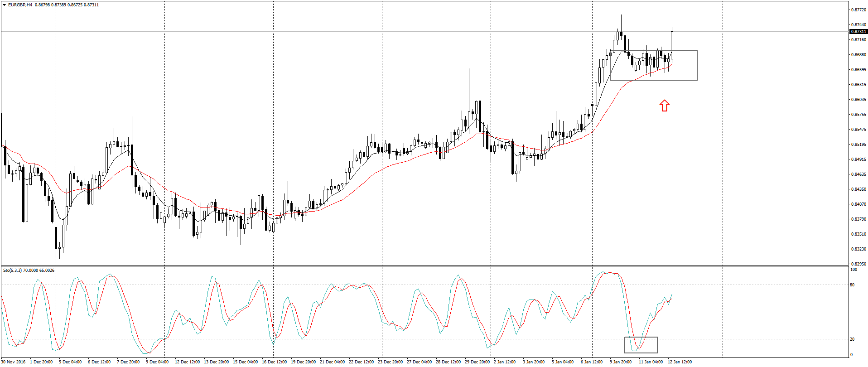This screenshot has width=868, height=367.
Task: Click the 15 Dec 04:00 time label
Action: pos(246,362)
